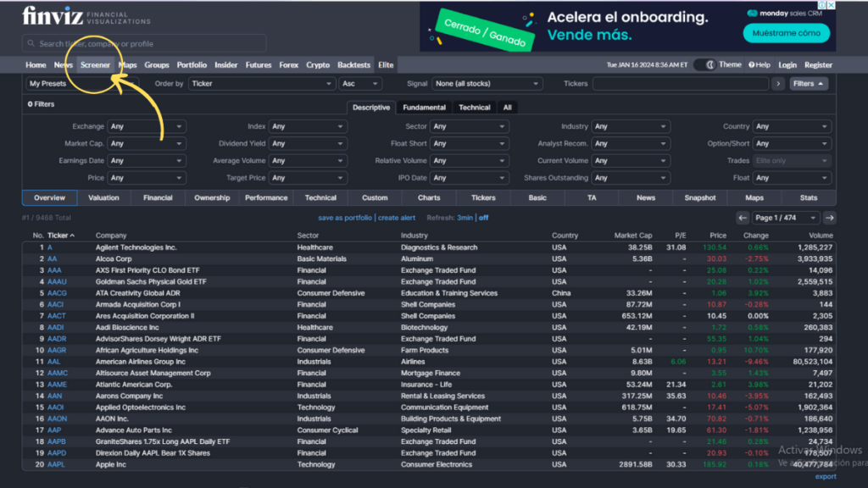Open Help with the question icon
868x488 pixels.
click(x=759, y=64)
